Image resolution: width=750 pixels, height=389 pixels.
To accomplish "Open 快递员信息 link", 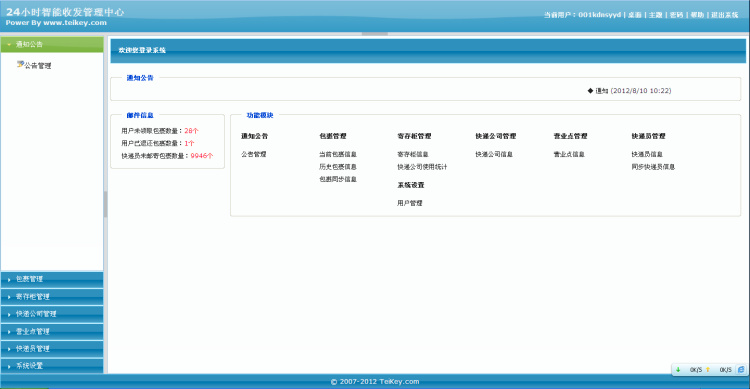I will (x=647, y=154).
